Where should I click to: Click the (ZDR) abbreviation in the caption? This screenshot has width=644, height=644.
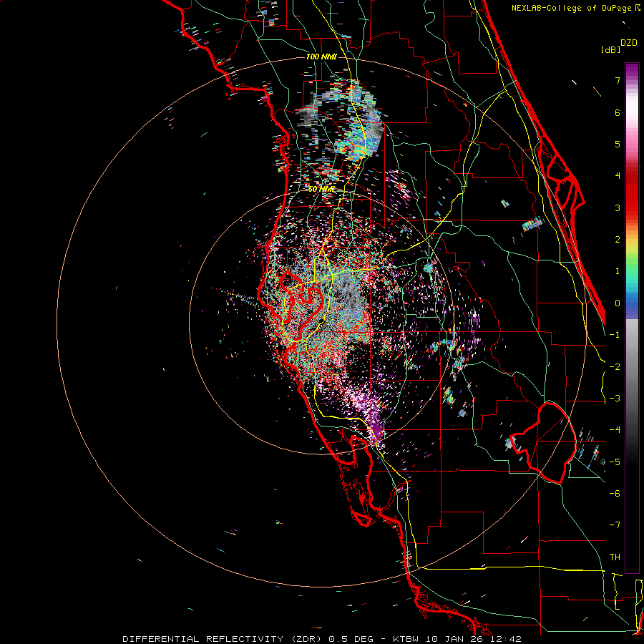click(306, 639)
